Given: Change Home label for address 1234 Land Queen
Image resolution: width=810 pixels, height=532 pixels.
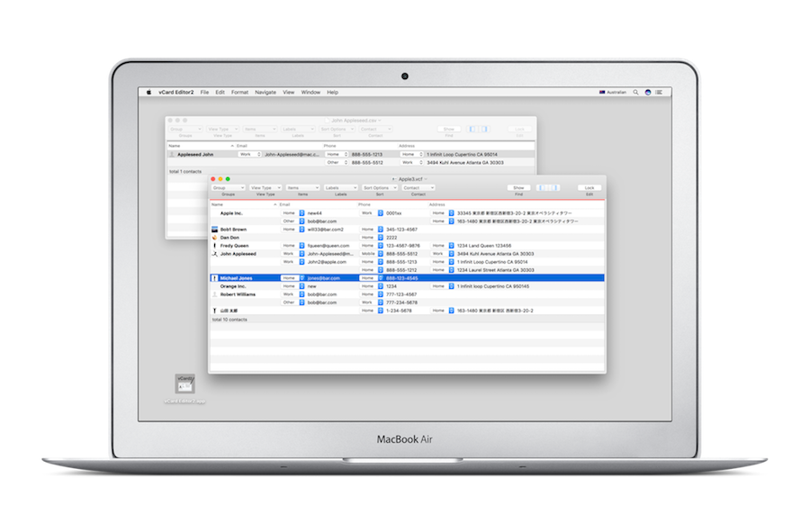Looking at the screenshot, I should point(443,246).
